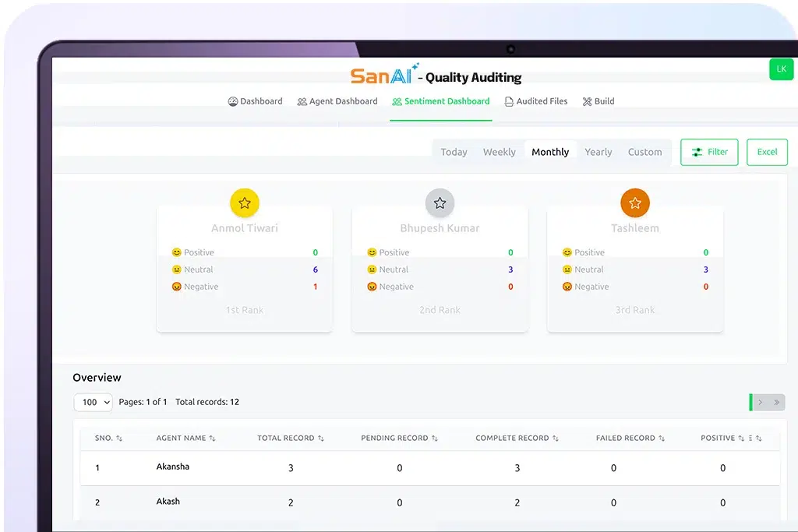Open the Agent Dashboard tab
Screen dimensions: 798x532
coord(337,101)
